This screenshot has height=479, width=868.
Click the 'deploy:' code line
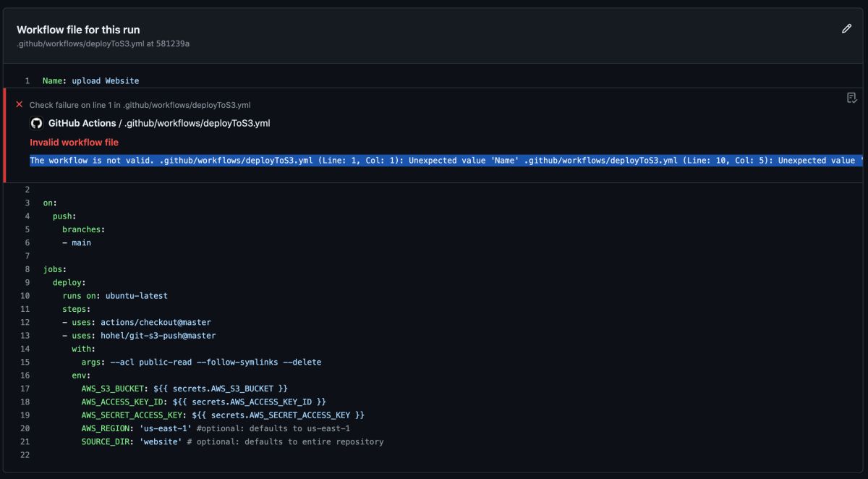click(69, 282)
